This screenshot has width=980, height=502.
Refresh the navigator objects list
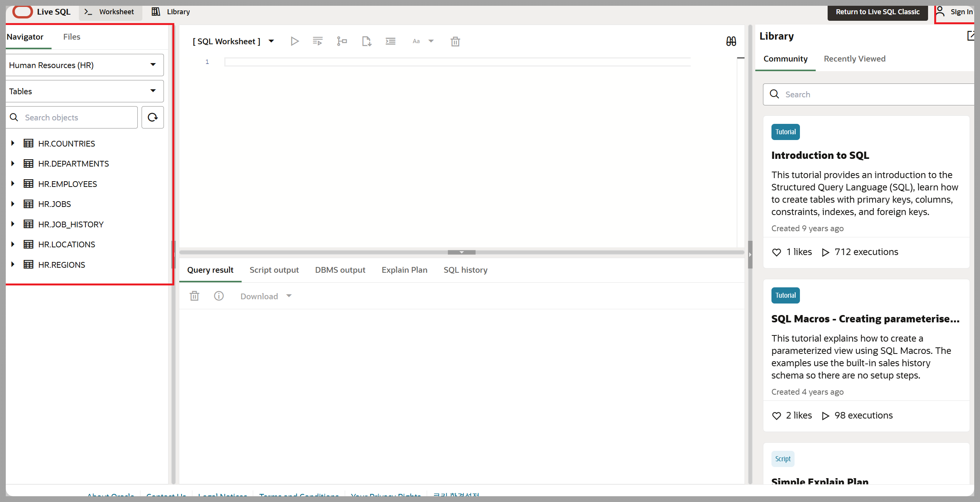[153, 117]
